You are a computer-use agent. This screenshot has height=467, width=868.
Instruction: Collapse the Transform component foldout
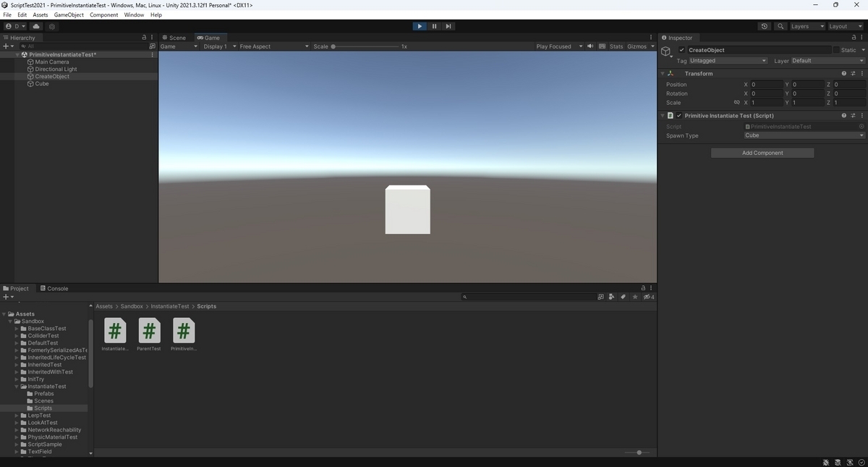coord(663,73)
